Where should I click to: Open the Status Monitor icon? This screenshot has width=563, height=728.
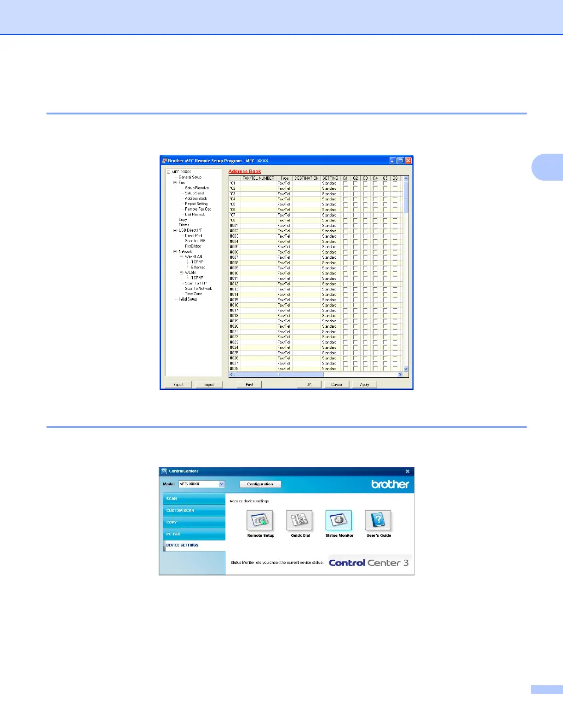[339, 521]
